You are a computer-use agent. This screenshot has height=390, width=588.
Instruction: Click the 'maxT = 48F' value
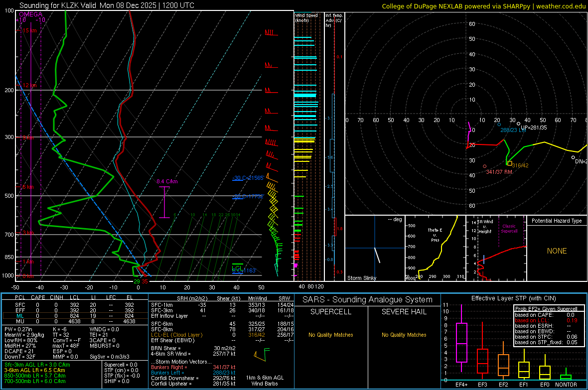(x=66, y=346)
